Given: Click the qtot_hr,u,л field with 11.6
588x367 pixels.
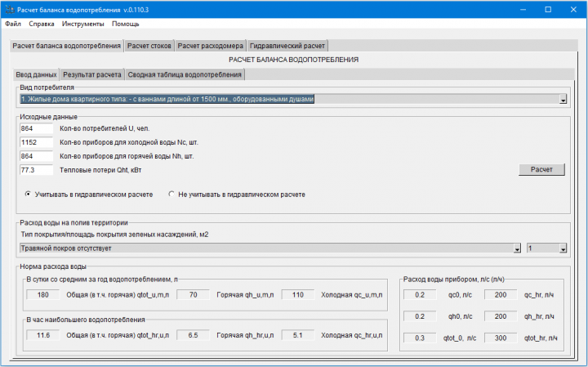Looking at the screenshot, I should click(43, 335).
